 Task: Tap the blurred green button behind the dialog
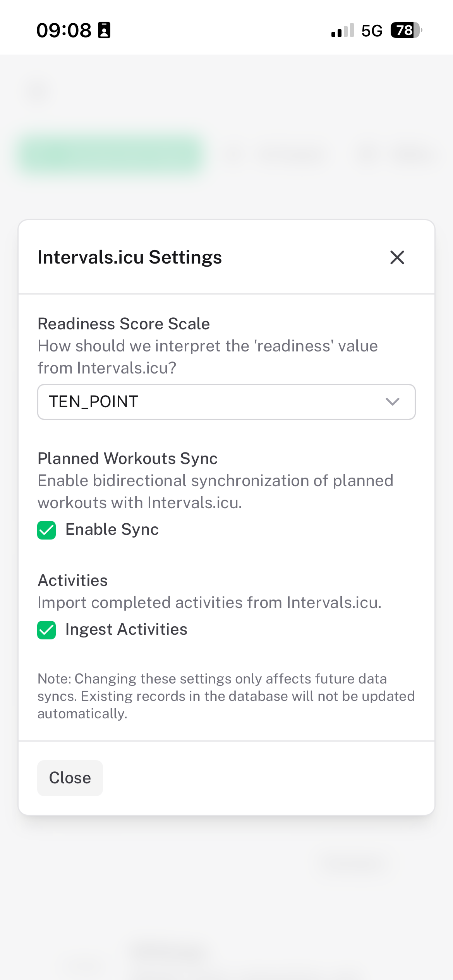[x=112, y=155]
